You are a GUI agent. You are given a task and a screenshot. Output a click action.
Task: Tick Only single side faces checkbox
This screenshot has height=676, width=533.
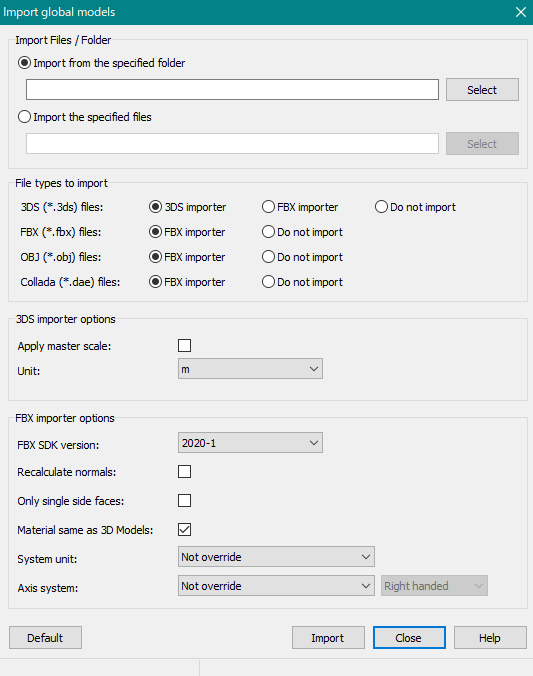tap(185, 501)
